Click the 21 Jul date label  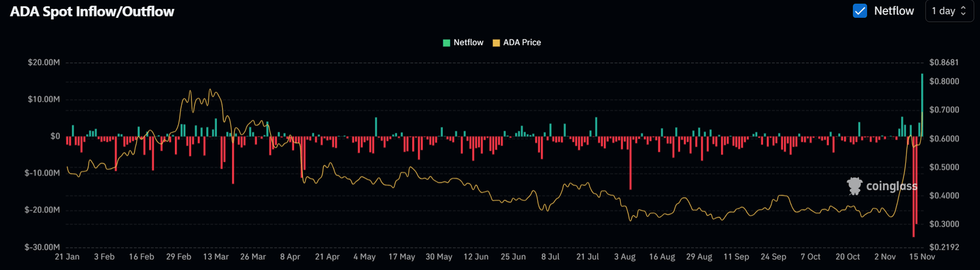588,257
